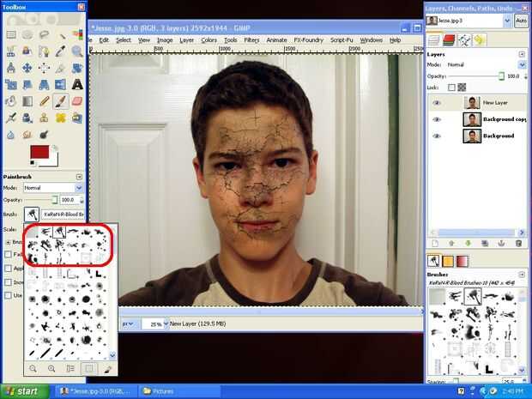Toggle the lock alpha channel checker icon
Viewport: 532px width, 399px height.
pos(462,88)
